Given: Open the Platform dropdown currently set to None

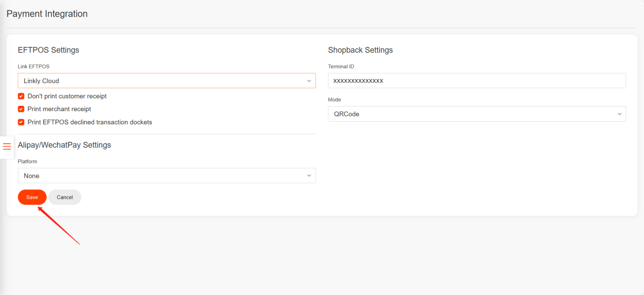Looking at the screenshot, I should click(167, 175).
